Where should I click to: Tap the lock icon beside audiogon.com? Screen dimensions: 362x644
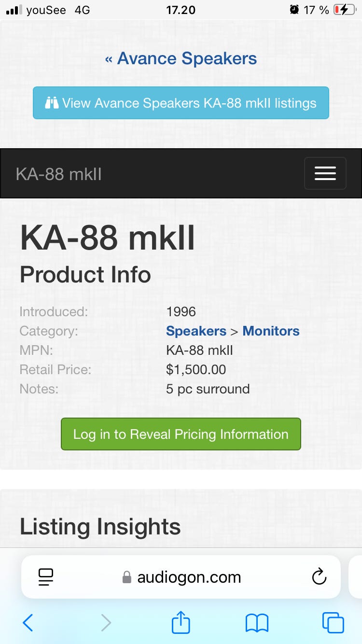pyautogui.click(x=127, y=577)
